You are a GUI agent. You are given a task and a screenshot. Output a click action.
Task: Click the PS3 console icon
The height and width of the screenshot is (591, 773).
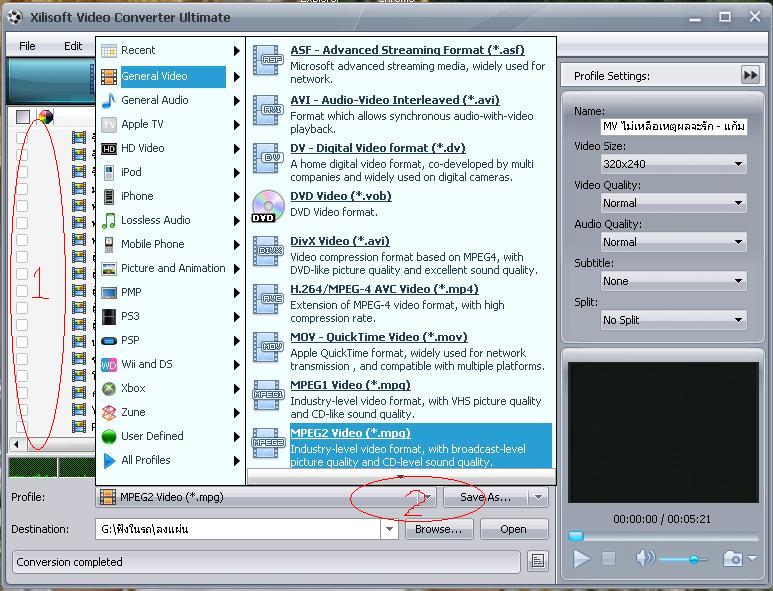pos(108,316)
